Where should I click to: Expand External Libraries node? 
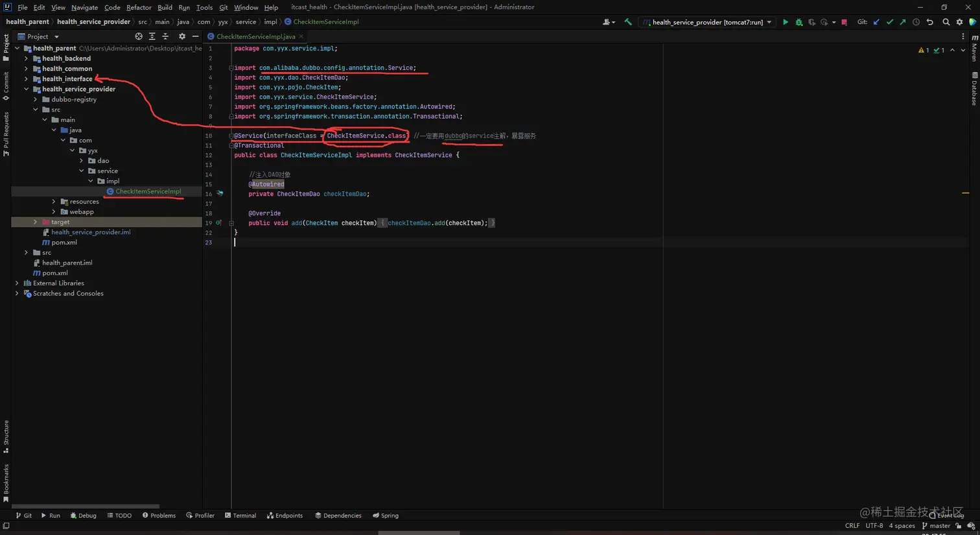coord(17,283)
